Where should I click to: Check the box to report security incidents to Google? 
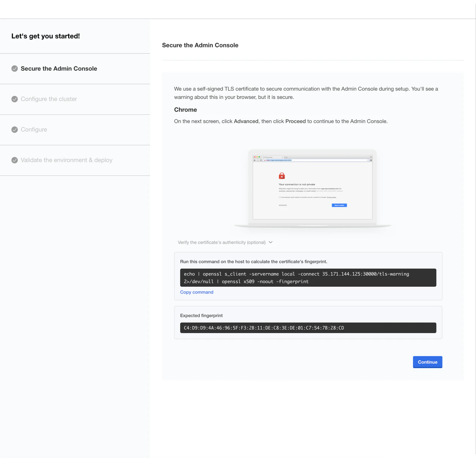point(280,197)
